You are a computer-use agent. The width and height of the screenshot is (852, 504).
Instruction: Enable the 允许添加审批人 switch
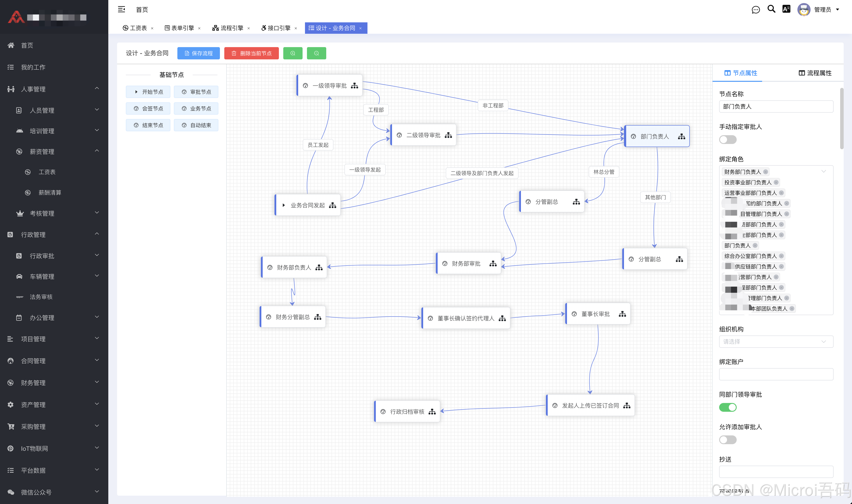728,440
